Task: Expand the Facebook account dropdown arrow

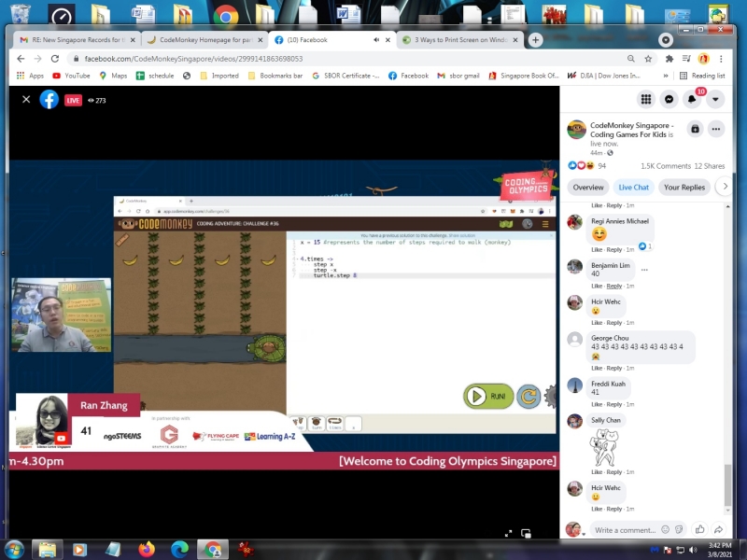Action: [x=716, y=99]
